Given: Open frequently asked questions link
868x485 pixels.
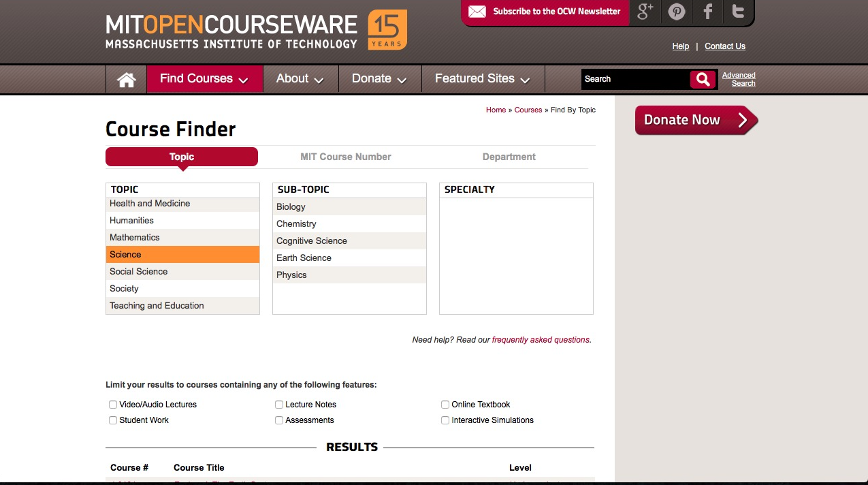Looking at the screenshot, I should pyautogui.click(x=541, y=340).
